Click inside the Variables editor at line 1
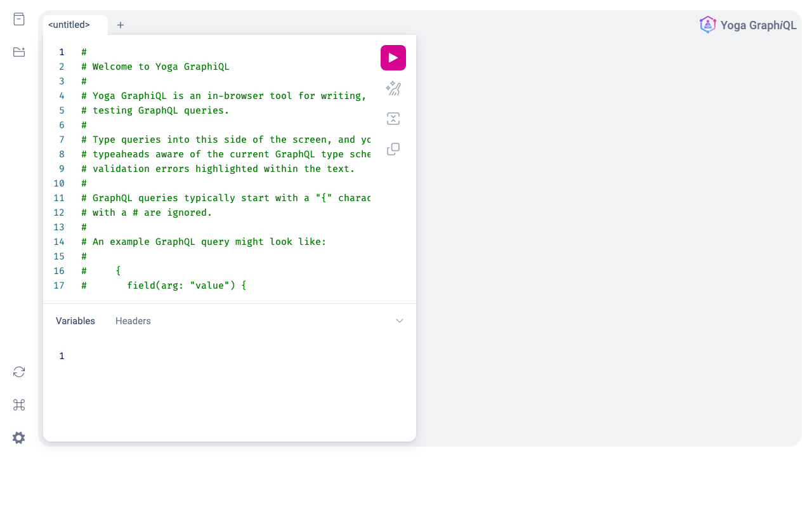This screenshot has height=512, width=812. [222, 356]
